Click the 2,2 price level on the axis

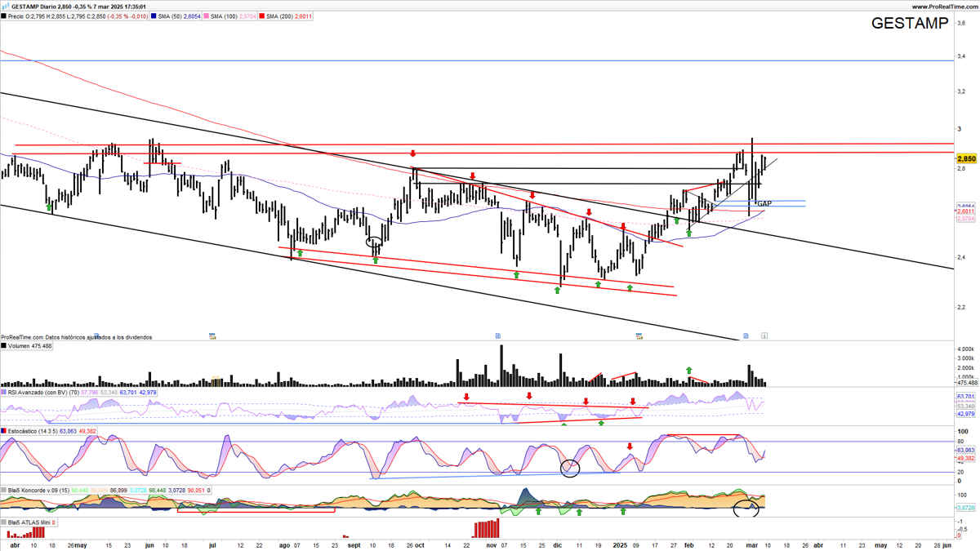click(x=961, y=307)
